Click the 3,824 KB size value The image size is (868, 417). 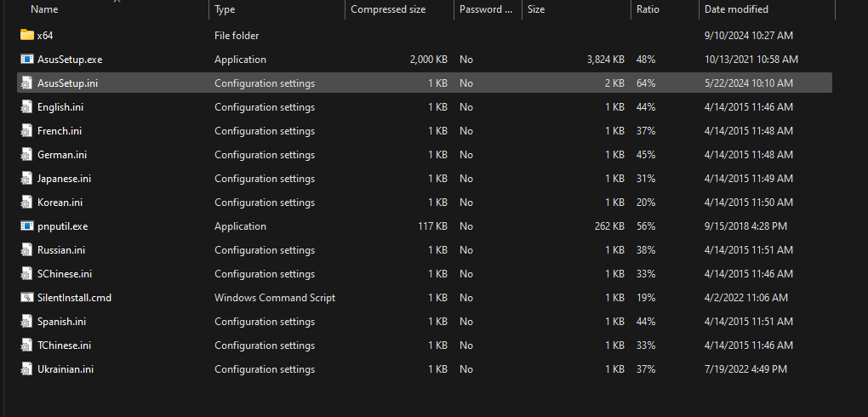pyautogui.click(x=606, y=60)
